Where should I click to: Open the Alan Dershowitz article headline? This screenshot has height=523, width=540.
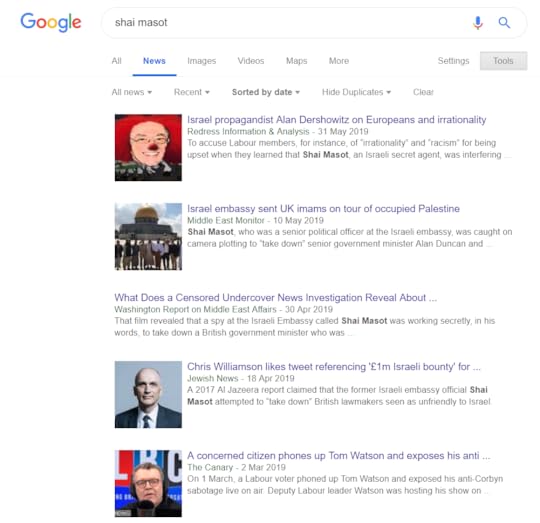pos(336,120)
